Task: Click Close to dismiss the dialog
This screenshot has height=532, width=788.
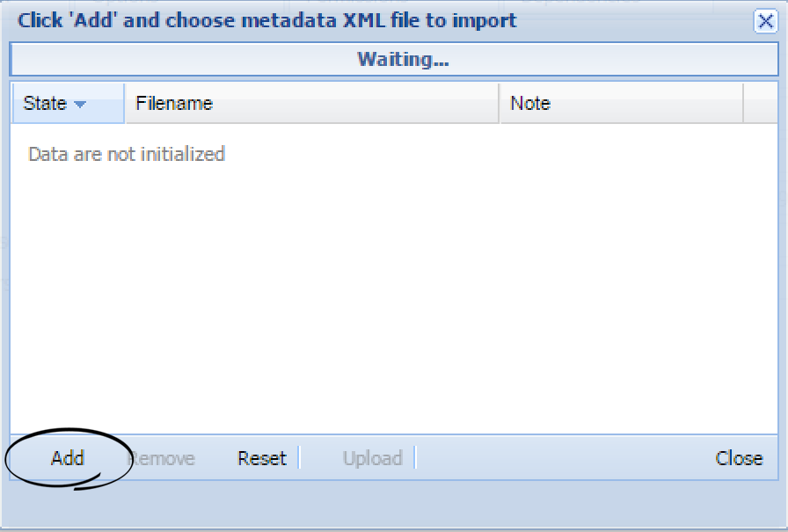Action: (739, 458)
